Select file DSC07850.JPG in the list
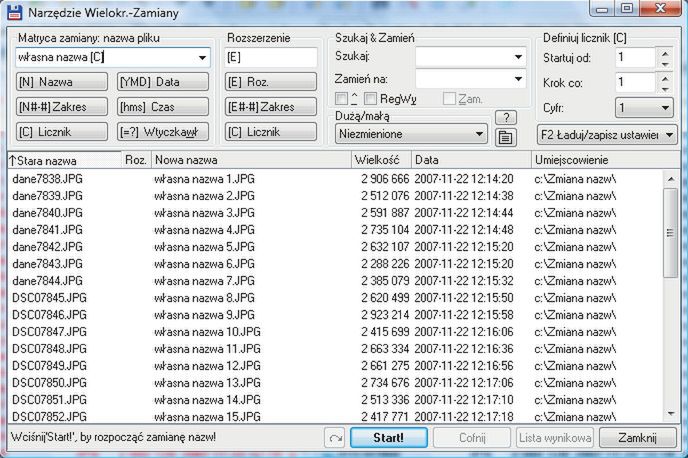This screenshot has height=458, width=688. 49,383
